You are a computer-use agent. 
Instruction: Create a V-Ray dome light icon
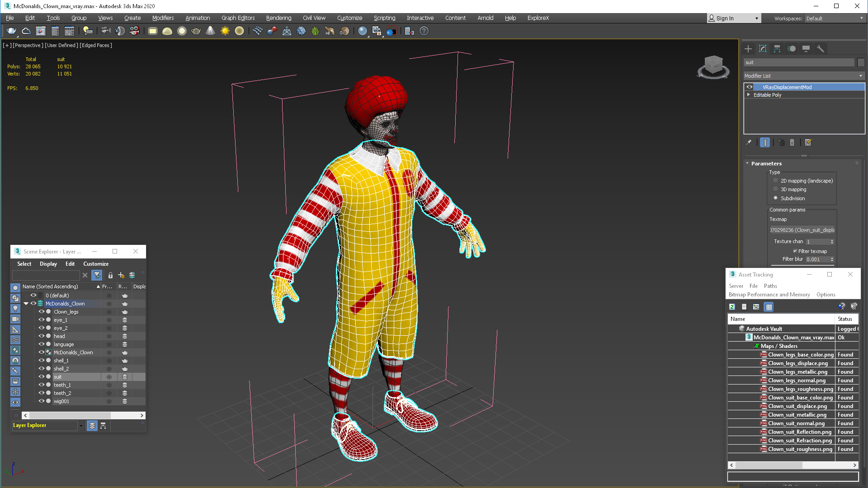point(167,31)
